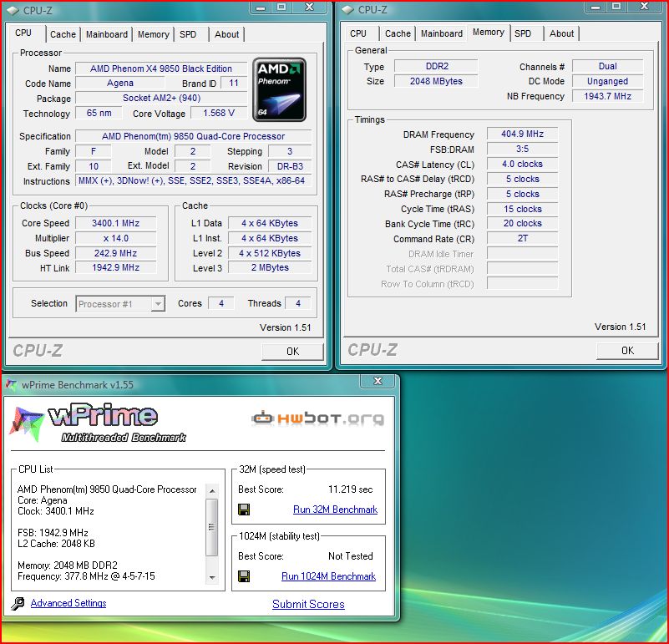Screen dimensions: 669x644
Task: Click the DRAM Frequency value 404.9 MHz
Action: [522, 134]
